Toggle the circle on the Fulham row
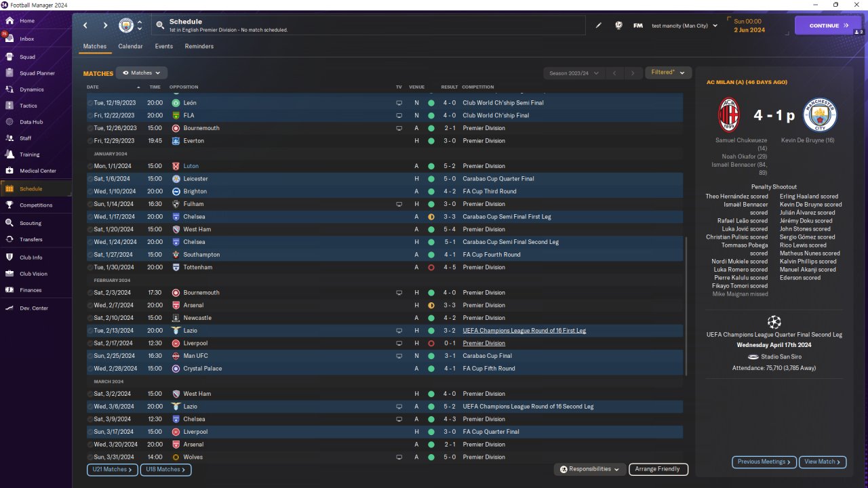The width and height of the screenshot is (868, 488). [90, 204]
